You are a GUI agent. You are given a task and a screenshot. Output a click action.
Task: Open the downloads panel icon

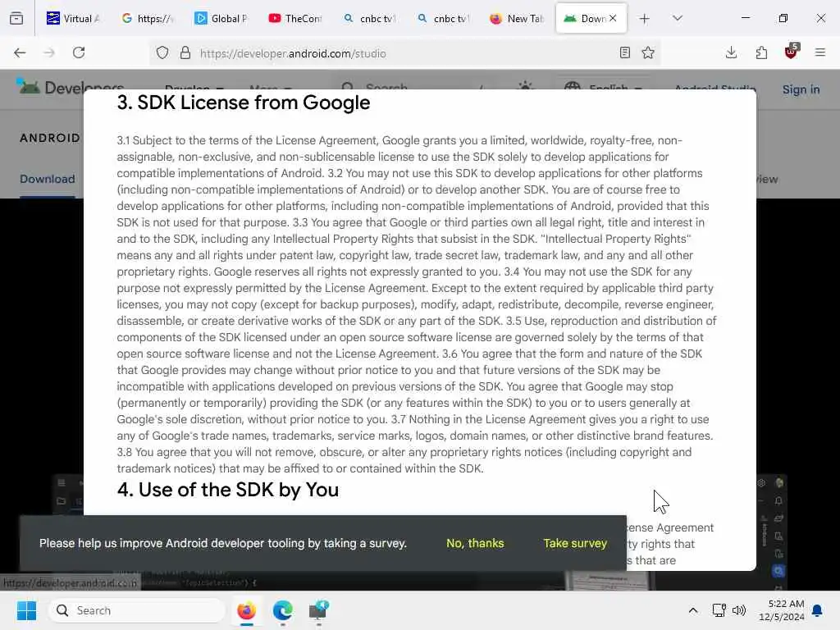(x=731, y=52)
